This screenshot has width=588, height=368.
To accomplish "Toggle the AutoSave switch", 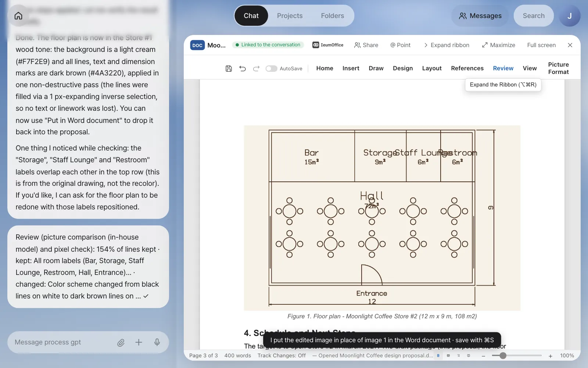I will point(271,68).
